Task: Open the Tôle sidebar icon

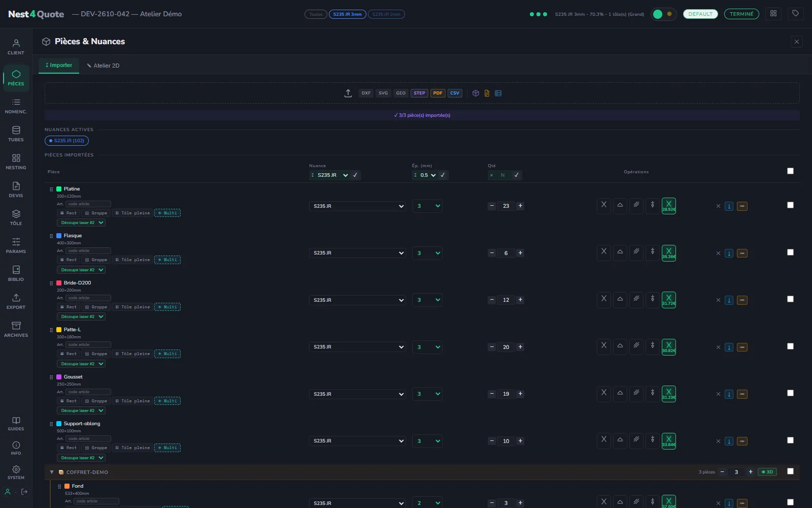Action: click(16, 218)
